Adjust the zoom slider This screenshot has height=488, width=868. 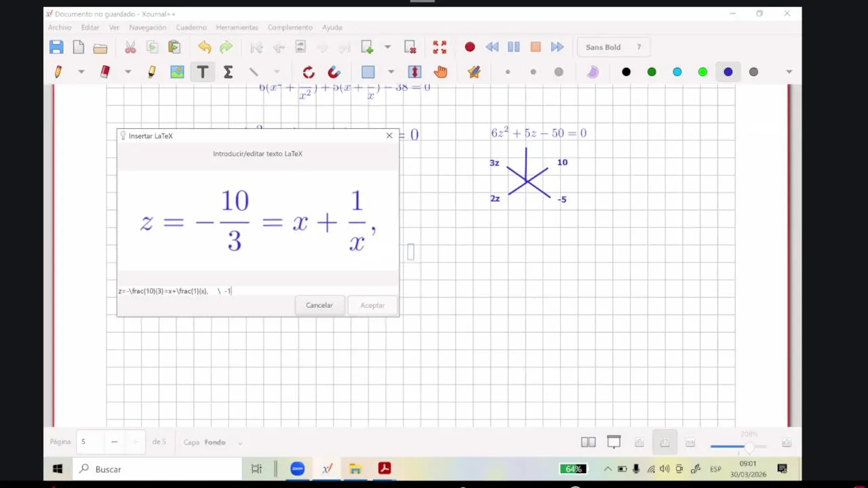(x=738, y=446)
